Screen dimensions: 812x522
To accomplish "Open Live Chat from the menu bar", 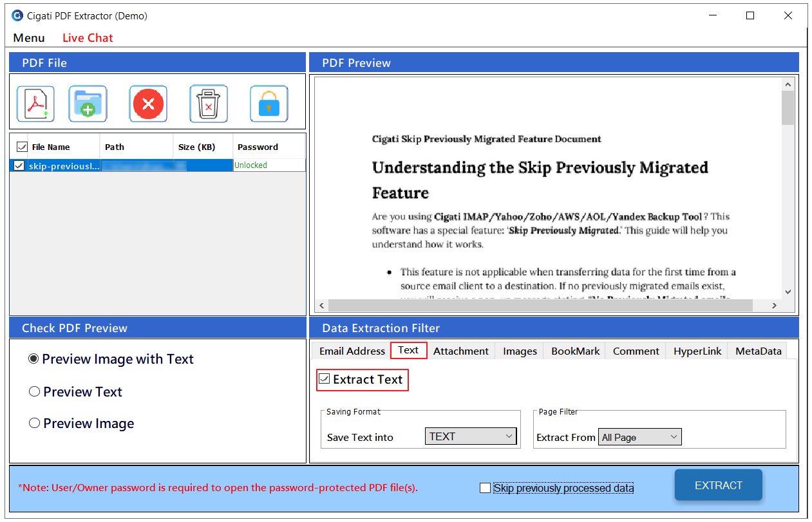I will 88,38.
